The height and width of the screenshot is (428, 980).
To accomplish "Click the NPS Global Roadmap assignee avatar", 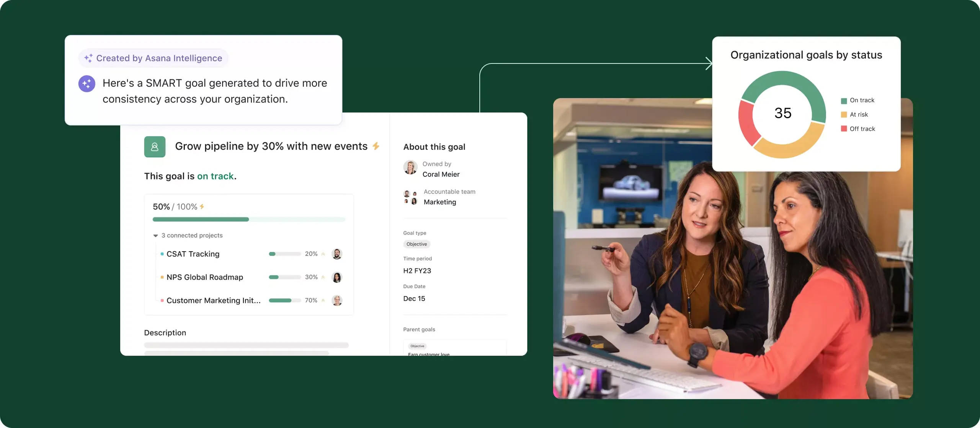I will pyautogui.click(x=338, y=277).
